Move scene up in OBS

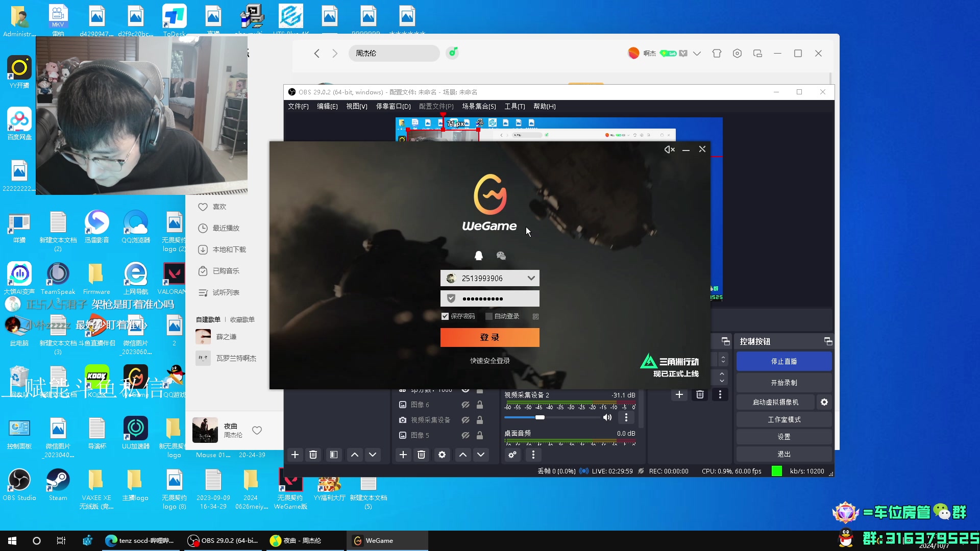pos(355,455)
